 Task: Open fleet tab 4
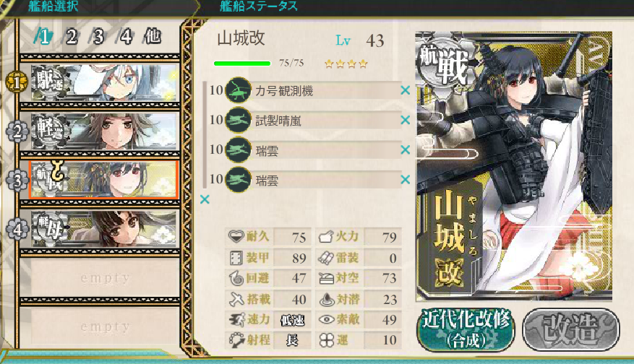126,37
